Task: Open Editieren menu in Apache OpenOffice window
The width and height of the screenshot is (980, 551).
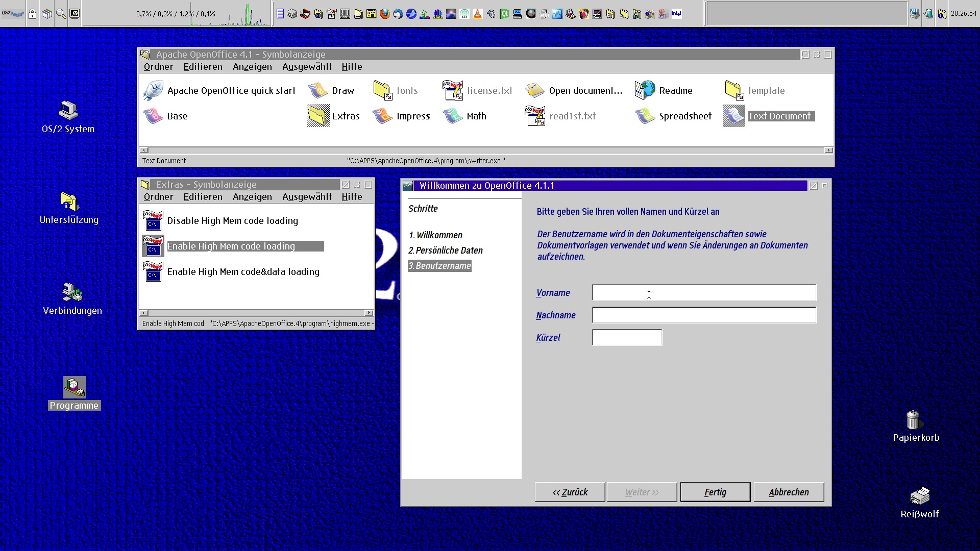Action: 203,66
